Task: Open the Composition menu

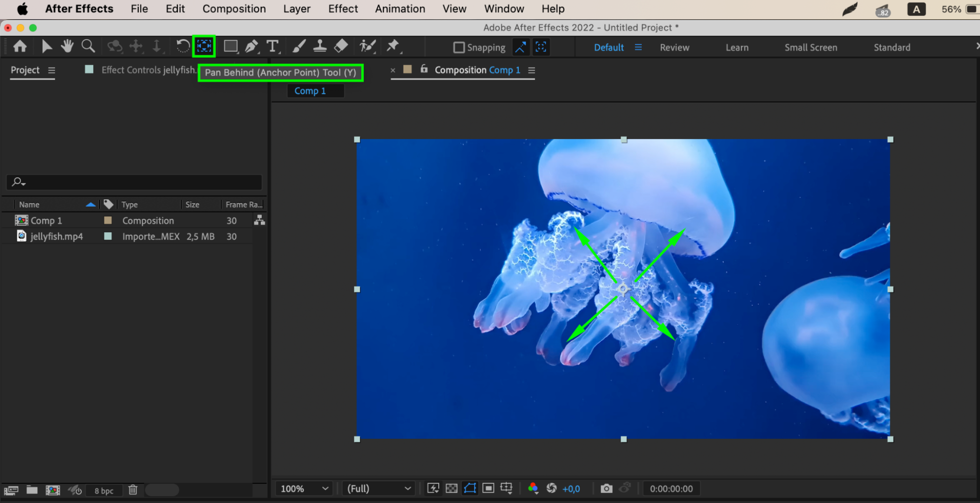Action: 234,9
